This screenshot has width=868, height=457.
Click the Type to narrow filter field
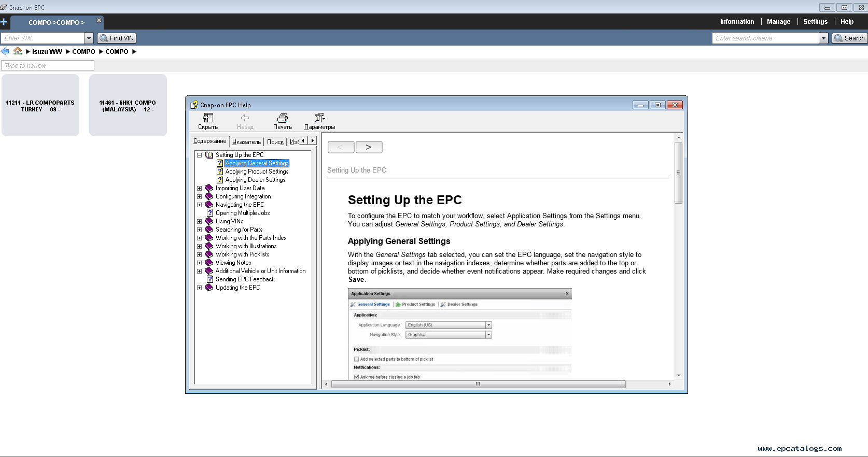click(48, 65)
